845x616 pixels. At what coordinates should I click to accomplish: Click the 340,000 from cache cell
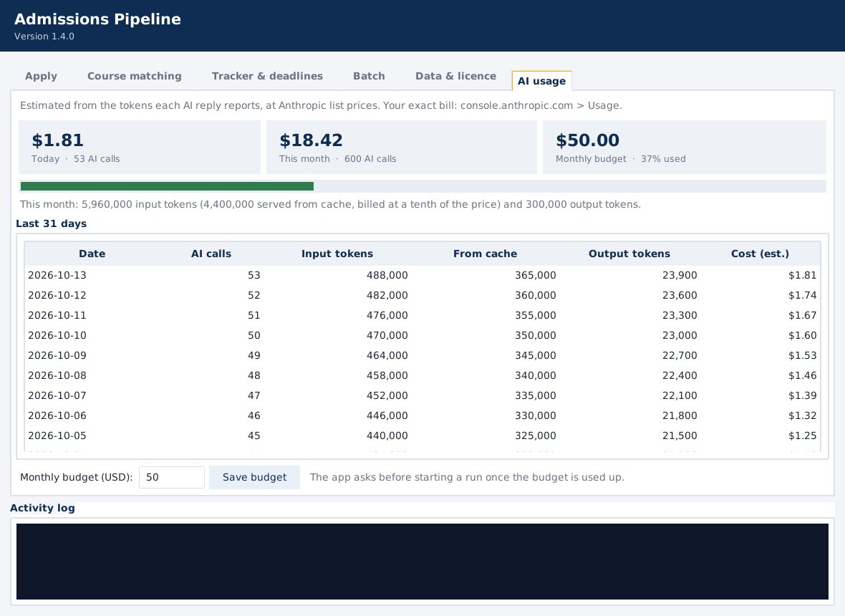pos(535,375)
